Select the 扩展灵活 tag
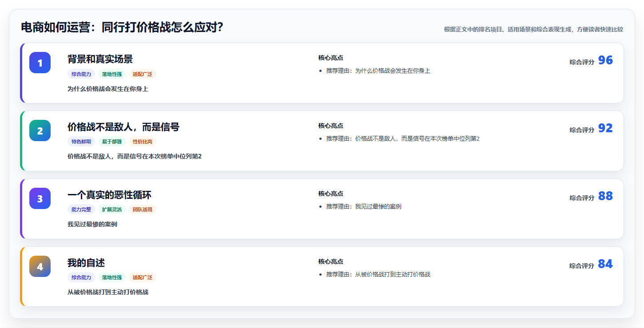This screenshot has width=644, height=328. [112, 209]
